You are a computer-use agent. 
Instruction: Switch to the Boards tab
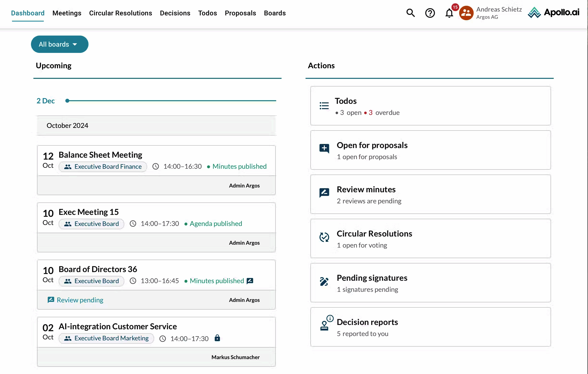click(275, 13)
